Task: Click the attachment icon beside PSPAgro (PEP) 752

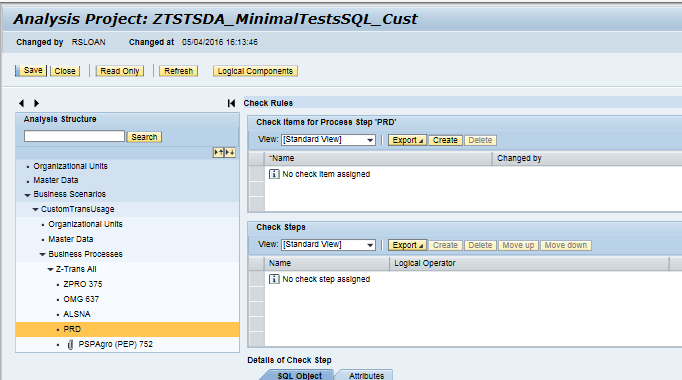Action: coord(70,345)
